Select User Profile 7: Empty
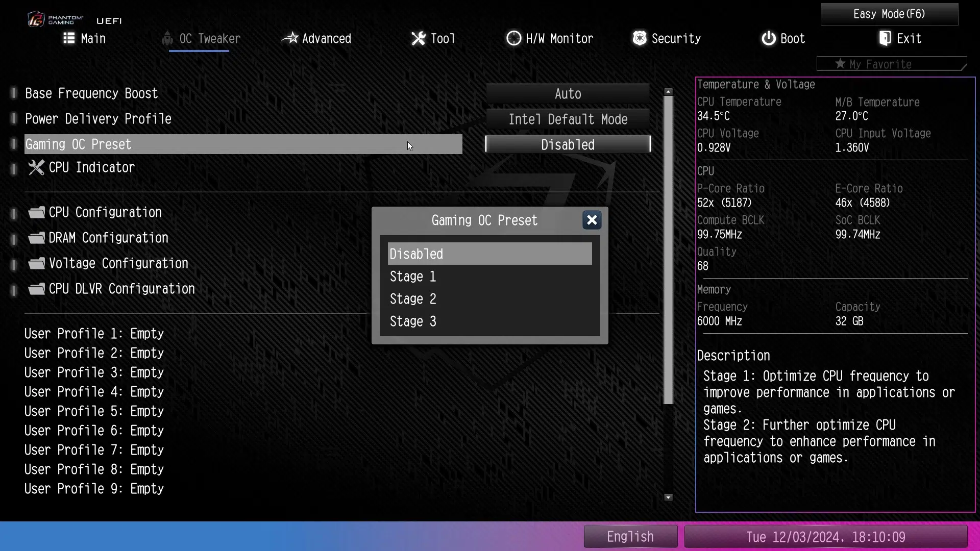Viewport: 980px width, 551px height. point(94,450)
